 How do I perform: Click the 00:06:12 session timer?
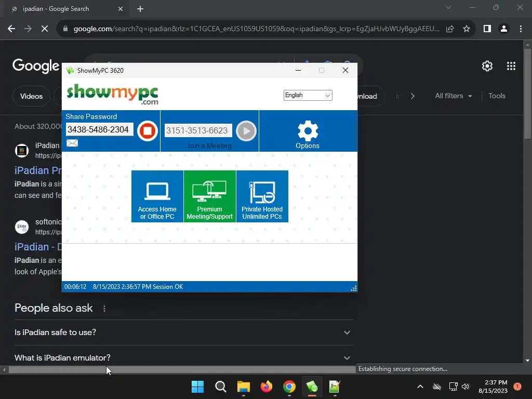pos(75,287)
